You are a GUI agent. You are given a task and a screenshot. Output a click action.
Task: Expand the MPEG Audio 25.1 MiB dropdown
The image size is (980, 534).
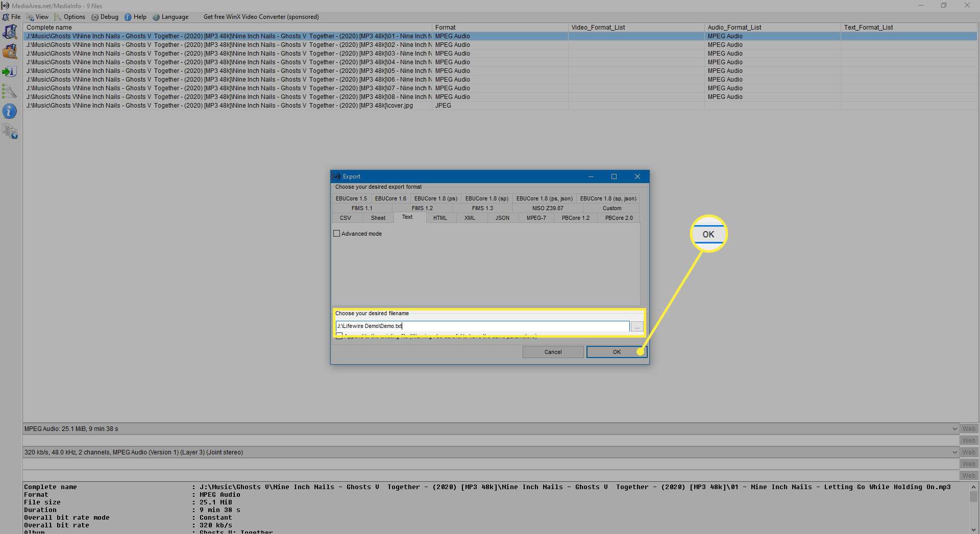[954, 429]
